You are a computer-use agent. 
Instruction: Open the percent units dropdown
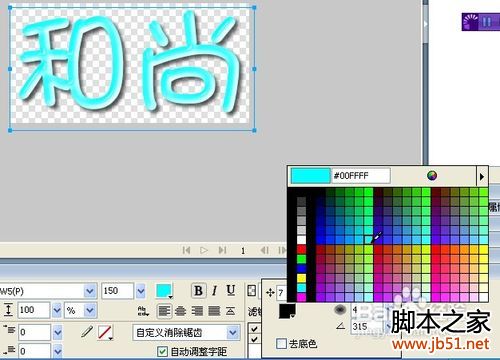click(90, 311)
